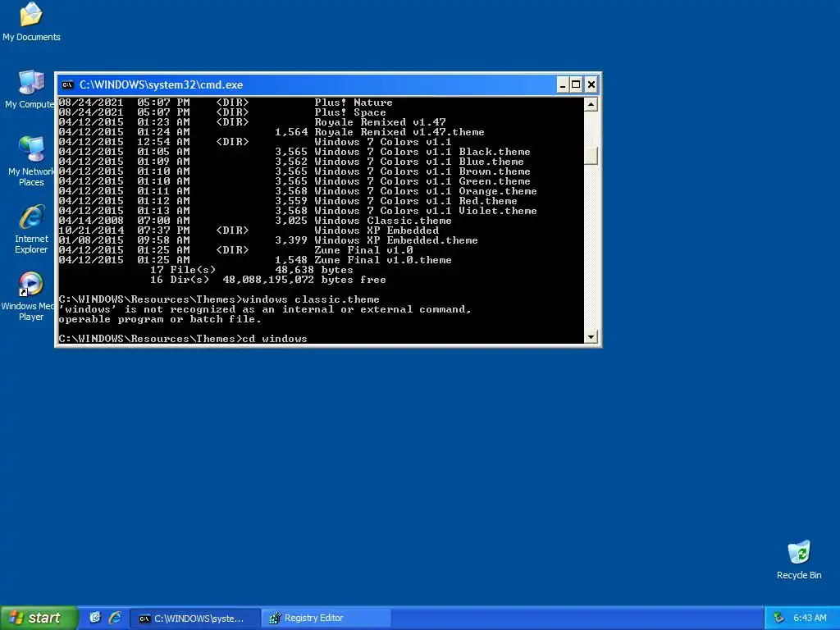Image resolution: width=840 pixels, height=630 pixels.
Task: Minimize the cmd.exe window
Action: (563, 84)
